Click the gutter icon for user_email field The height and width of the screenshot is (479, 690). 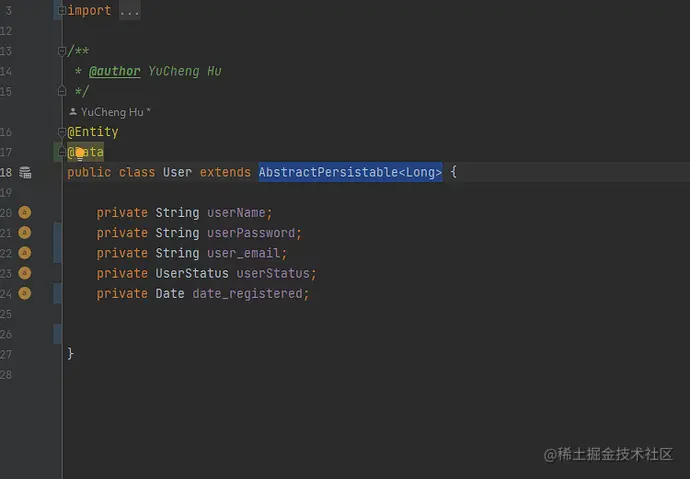[25, 253]
